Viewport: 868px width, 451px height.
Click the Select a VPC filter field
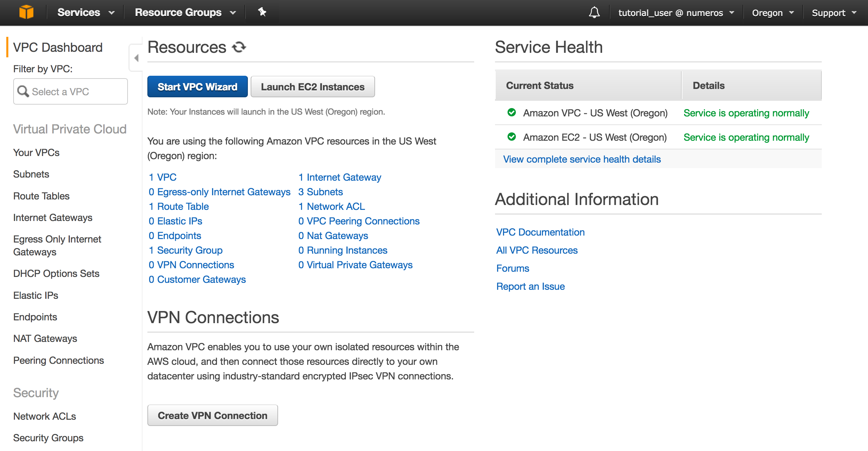pos(71,91)
